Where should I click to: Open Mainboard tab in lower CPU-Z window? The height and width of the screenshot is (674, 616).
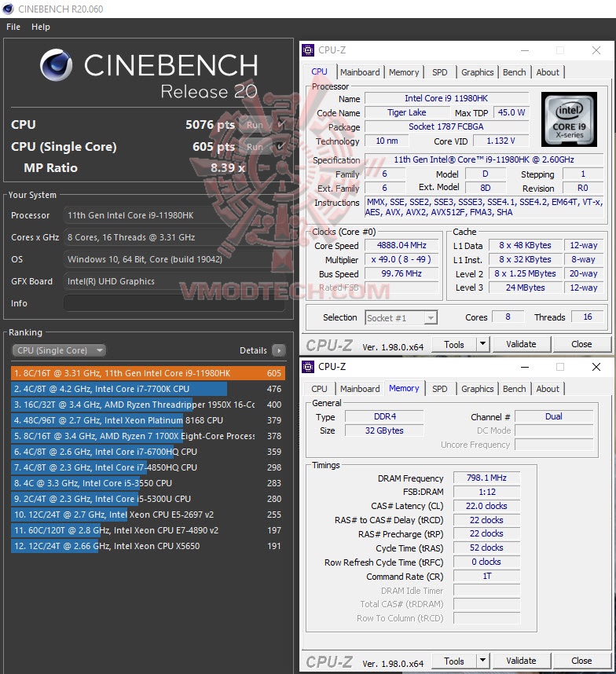(360, 389)
